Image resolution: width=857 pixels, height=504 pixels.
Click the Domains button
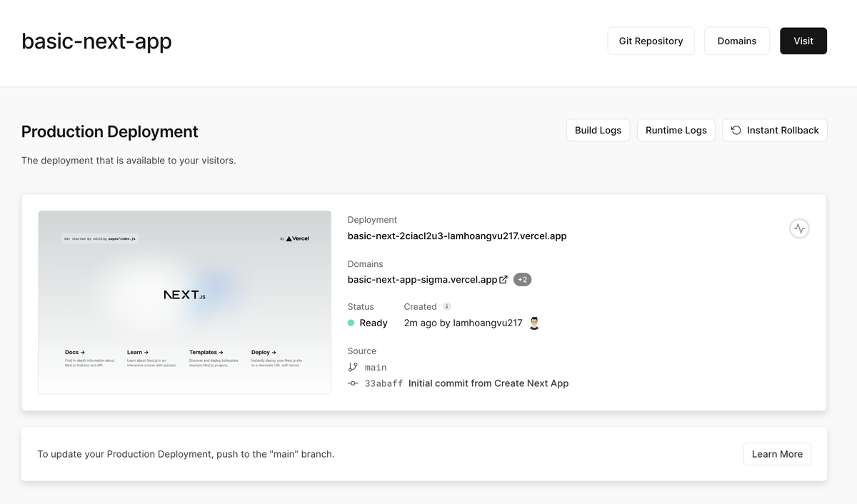[736, 41]
